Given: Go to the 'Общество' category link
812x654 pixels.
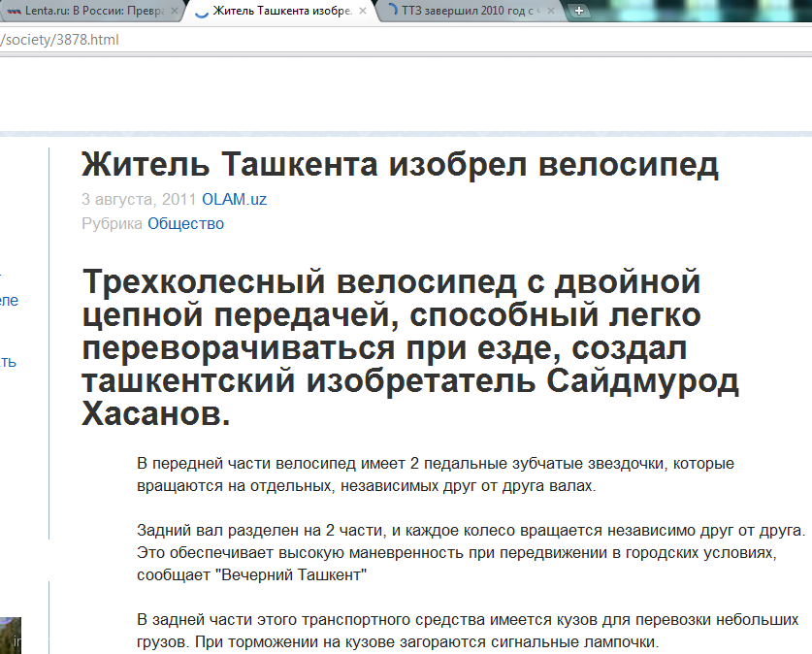Looking at the screenshot, I should (x=185, y=224).
